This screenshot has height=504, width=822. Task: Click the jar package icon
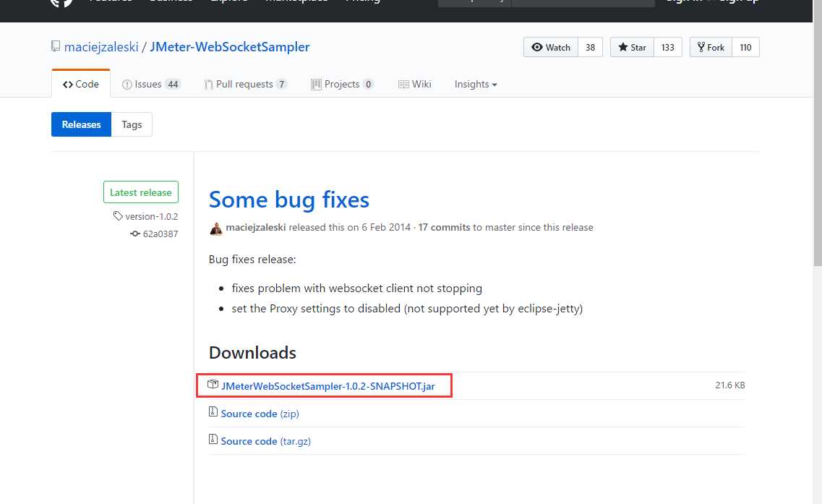tap(213, 385)
